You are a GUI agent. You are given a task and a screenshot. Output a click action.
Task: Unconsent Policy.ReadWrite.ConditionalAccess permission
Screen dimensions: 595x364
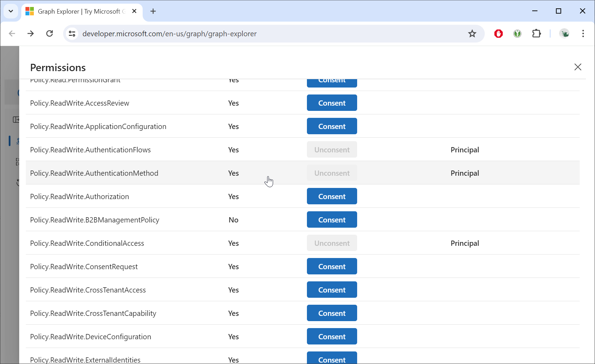click(x=332, y=243)
